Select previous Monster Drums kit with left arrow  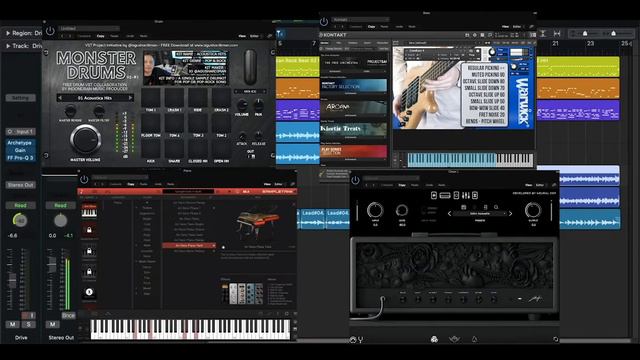click(60, 98)
